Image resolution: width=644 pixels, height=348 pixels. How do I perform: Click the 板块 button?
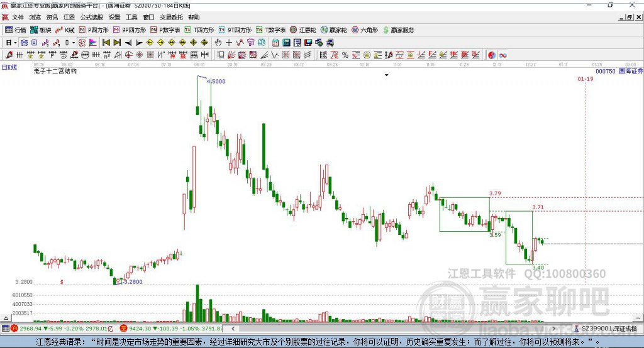(x=41, y=30)
